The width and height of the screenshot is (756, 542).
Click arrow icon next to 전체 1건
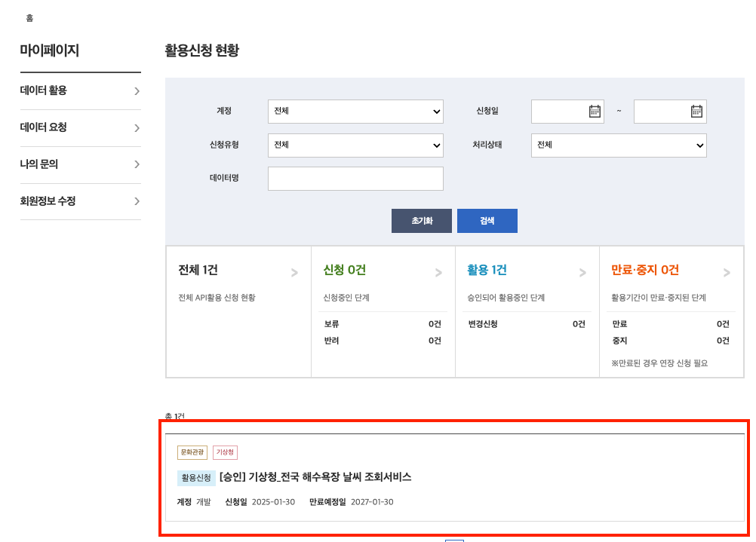coord(294,273)
